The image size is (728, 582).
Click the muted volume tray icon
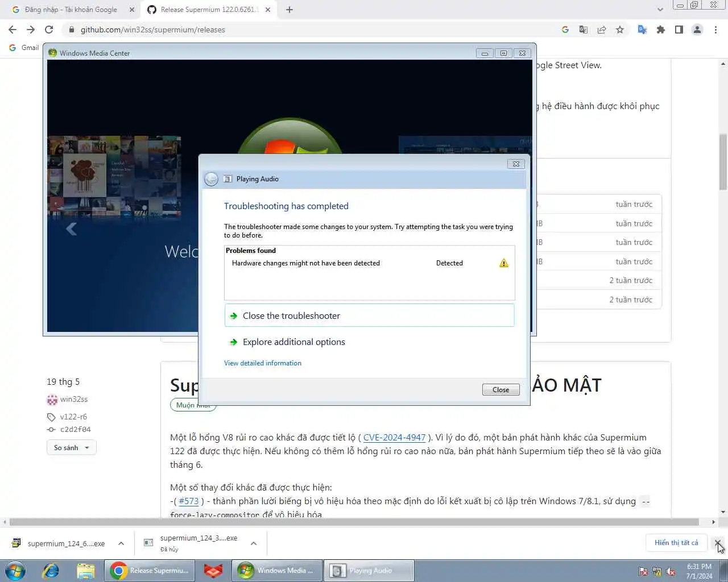tap(671, 572)
